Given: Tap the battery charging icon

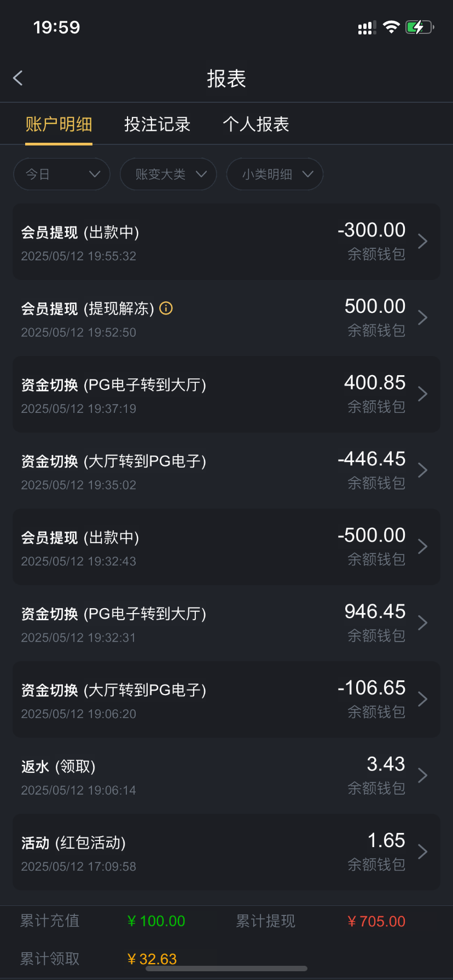Looking at the screenshot, I should click(419, 27).
